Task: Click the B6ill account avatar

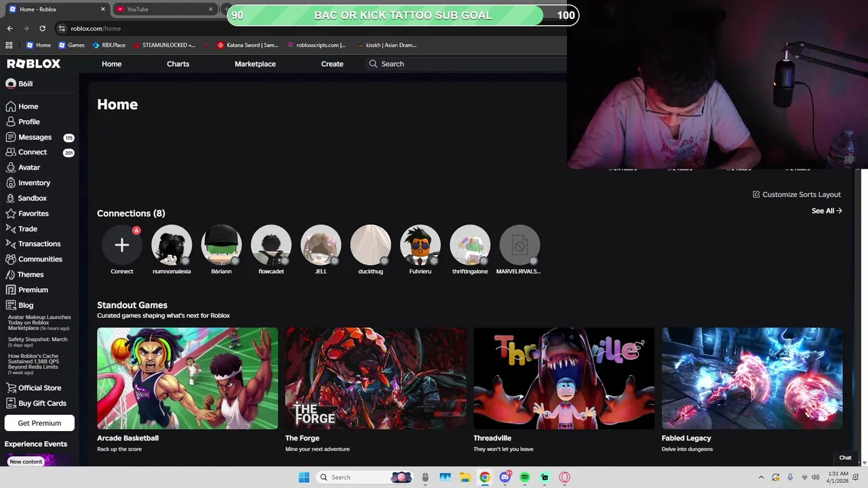Action: click(10, 83)
